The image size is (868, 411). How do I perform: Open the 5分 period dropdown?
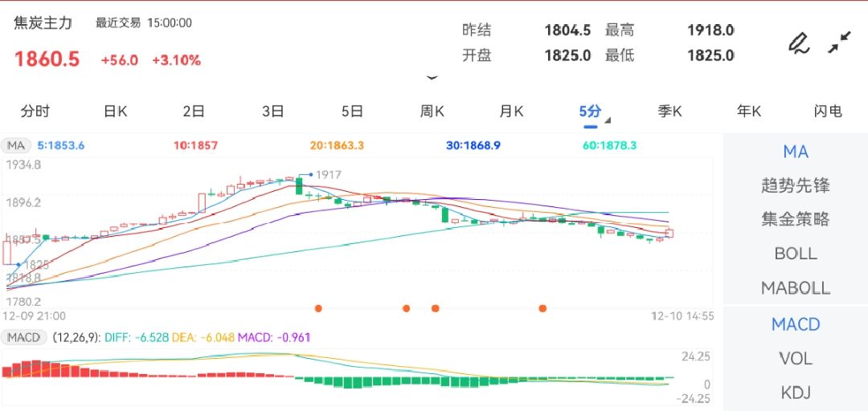pos(593,112)
